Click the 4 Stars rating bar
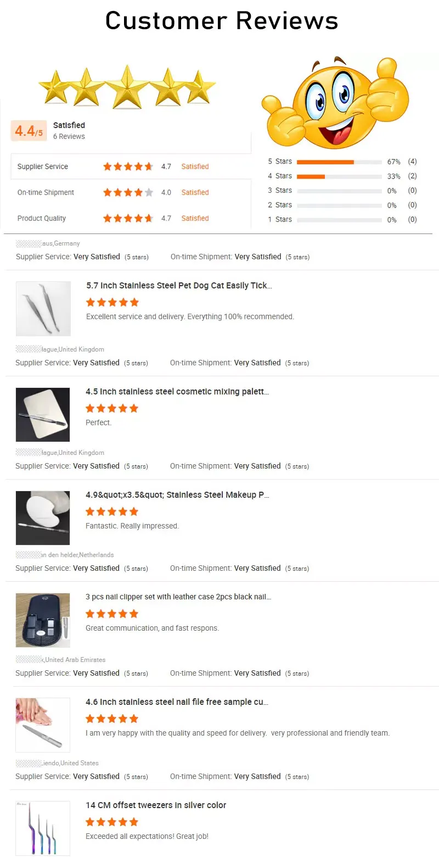439x868 pixels. [339, 176]
